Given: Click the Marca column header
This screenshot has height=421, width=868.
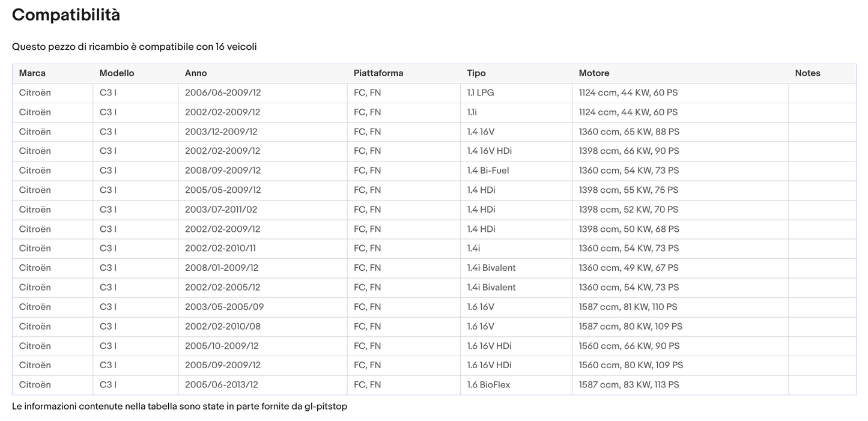Looking at the screenshot, I should click(32, 73).
